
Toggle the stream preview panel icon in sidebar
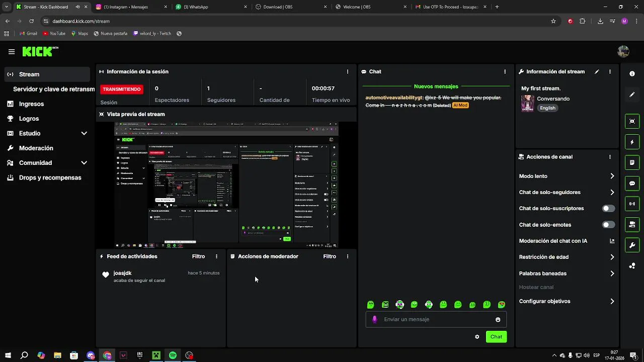click(632, 121)
